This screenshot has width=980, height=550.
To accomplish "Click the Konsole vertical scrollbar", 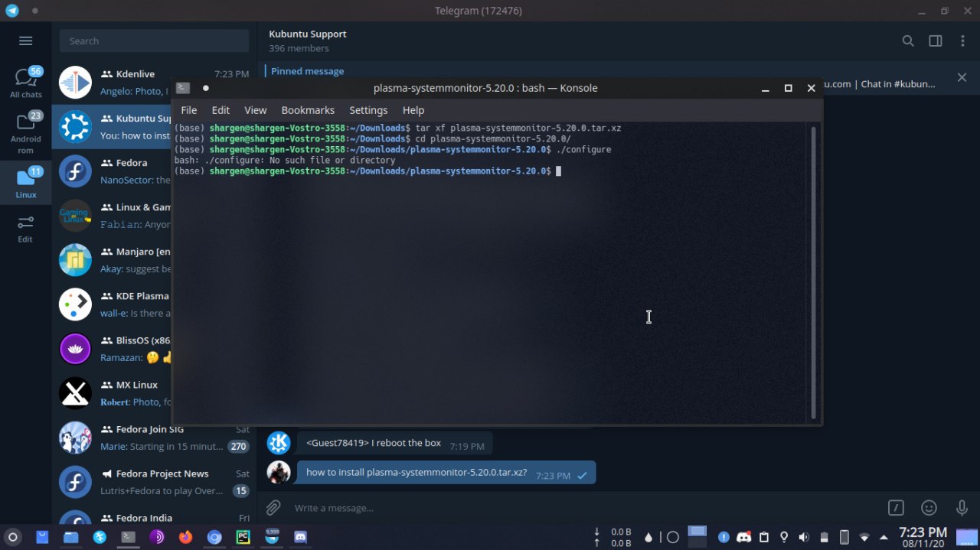I will click(813, 272).
